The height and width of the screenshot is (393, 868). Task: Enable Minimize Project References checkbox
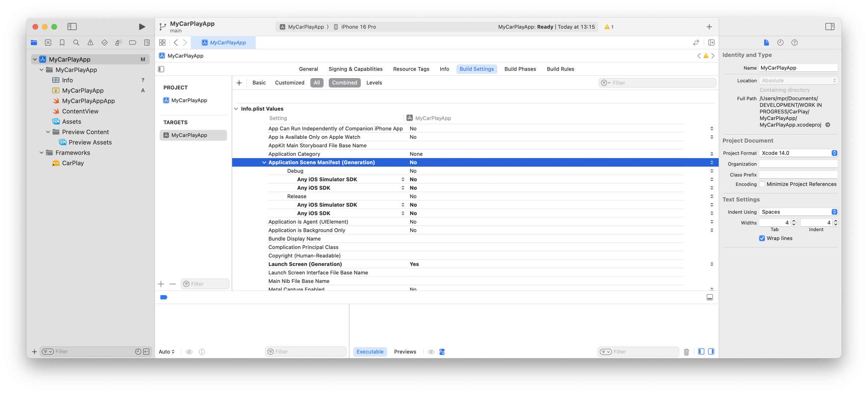coord(762,184)
